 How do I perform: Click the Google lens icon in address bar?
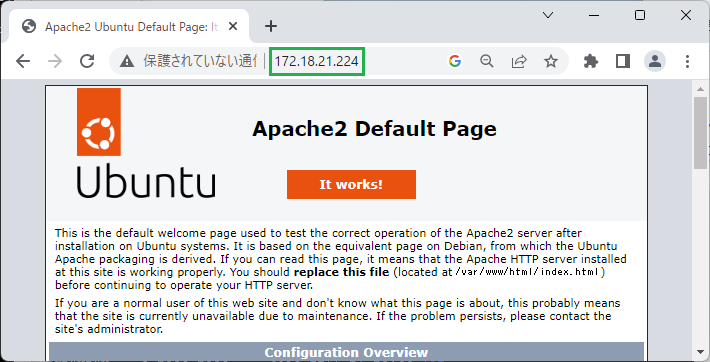[x=455, y=61]
